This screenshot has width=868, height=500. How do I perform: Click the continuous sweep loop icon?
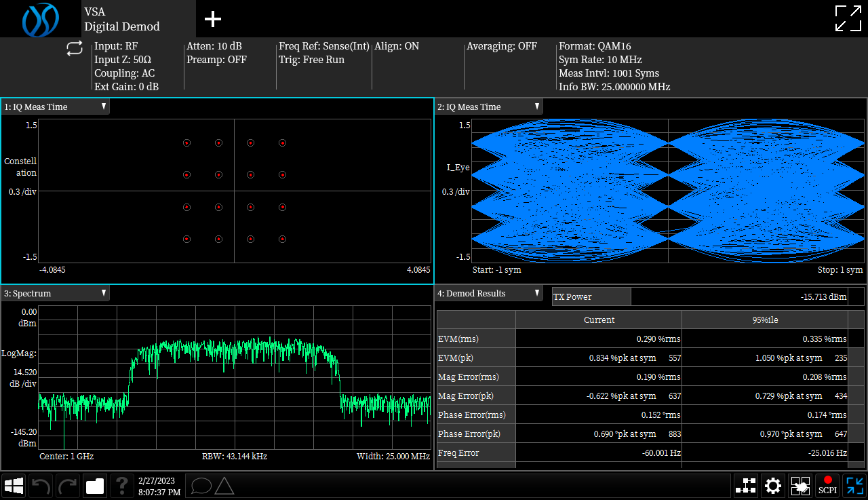(75, 49)
